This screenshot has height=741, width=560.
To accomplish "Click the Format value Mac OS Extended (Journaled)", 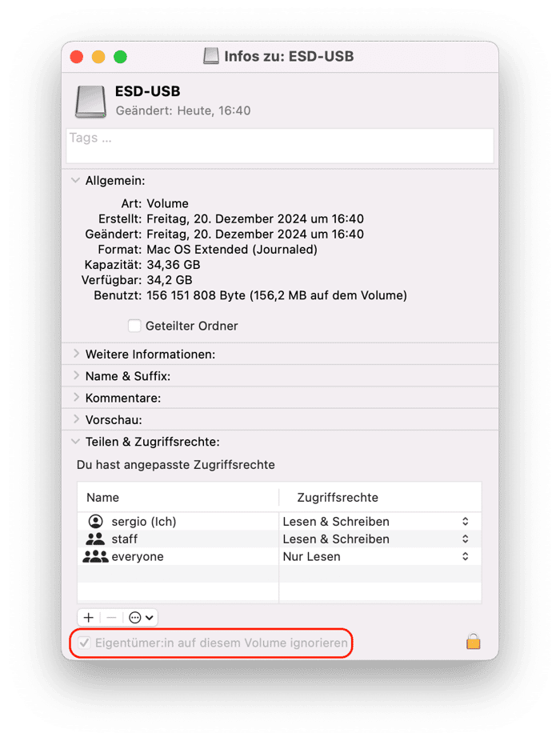I will (x=232, y=250).
